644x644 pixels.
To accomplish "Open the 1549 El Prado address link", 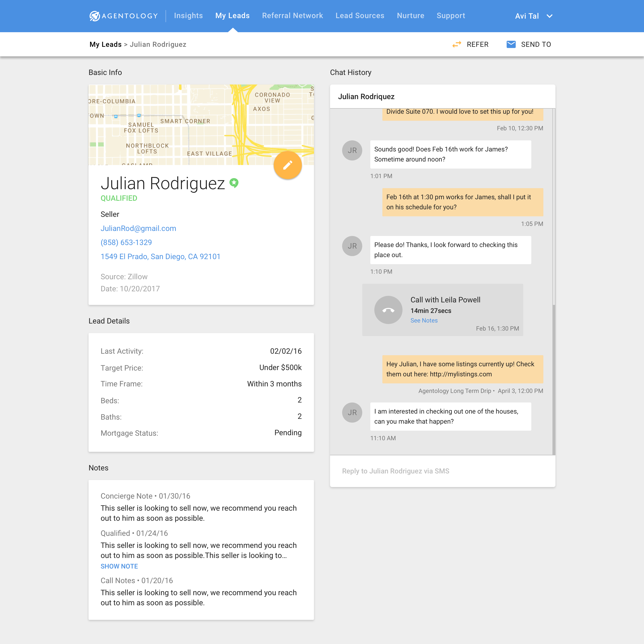I will tap(160, 256).
